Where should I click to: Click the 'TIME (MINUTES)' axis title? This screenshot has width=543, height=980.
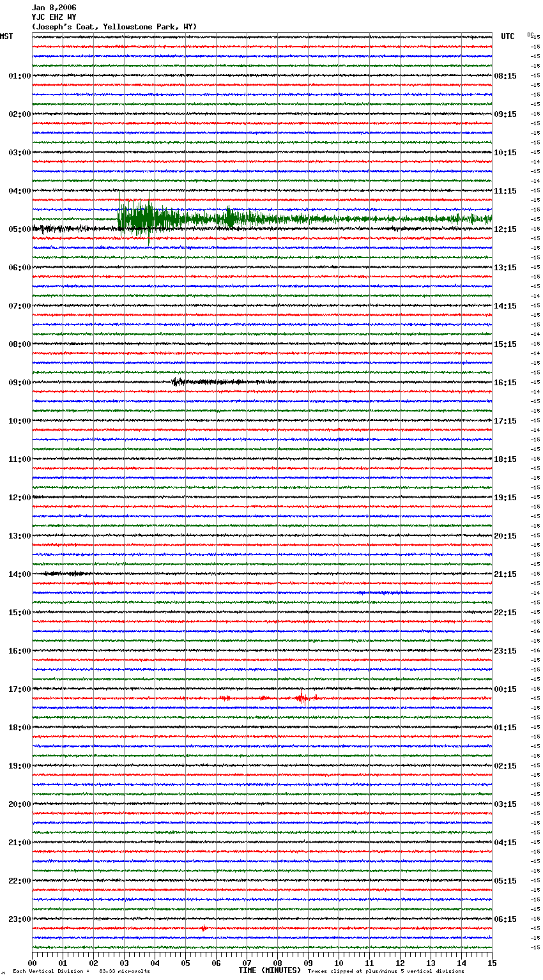[x=270, y=970]
